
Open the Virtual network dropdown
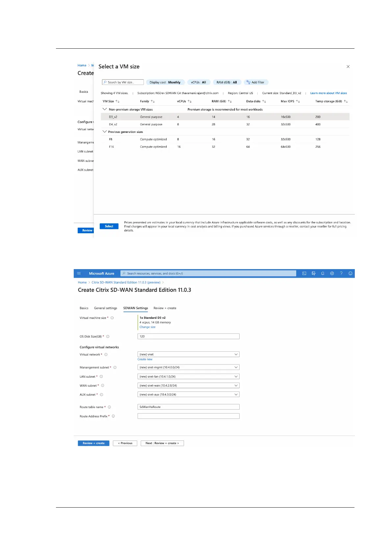(x=188, y=354)
